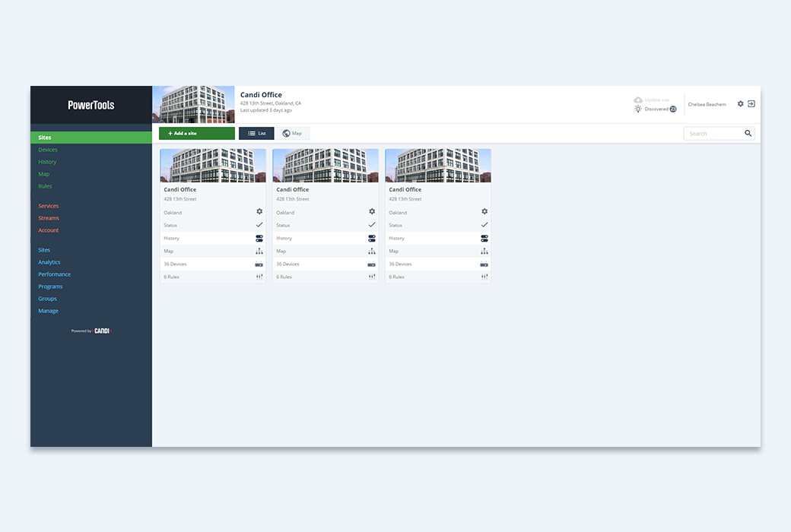Click the Update site cloud icon
The width and height of the screenshot is (791, 532).
(x=638, y=100)
